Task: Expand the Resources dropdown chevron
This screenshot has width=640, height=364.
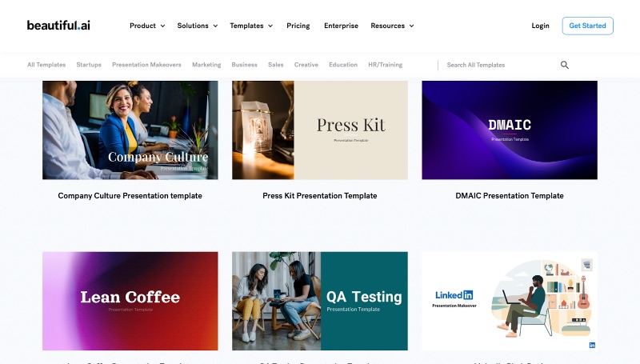Action: point(411,26)
